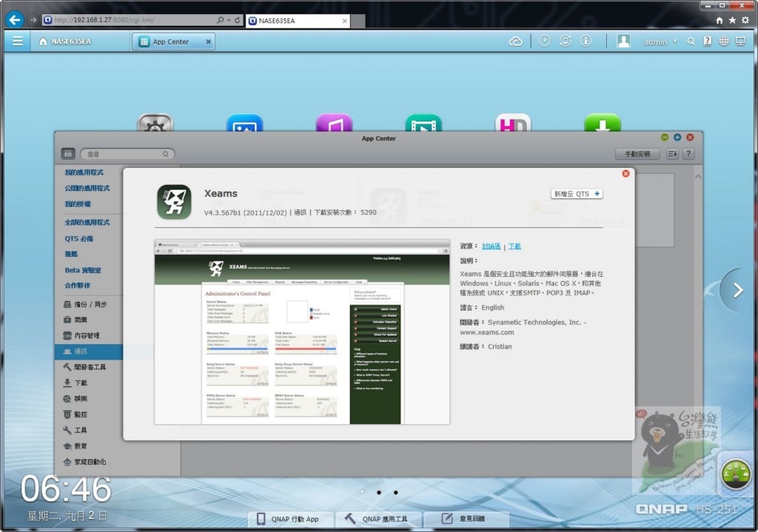Open browser favorites star icon
The height and width of the screenshot is (532, 758).
click(x=732, y=20)
